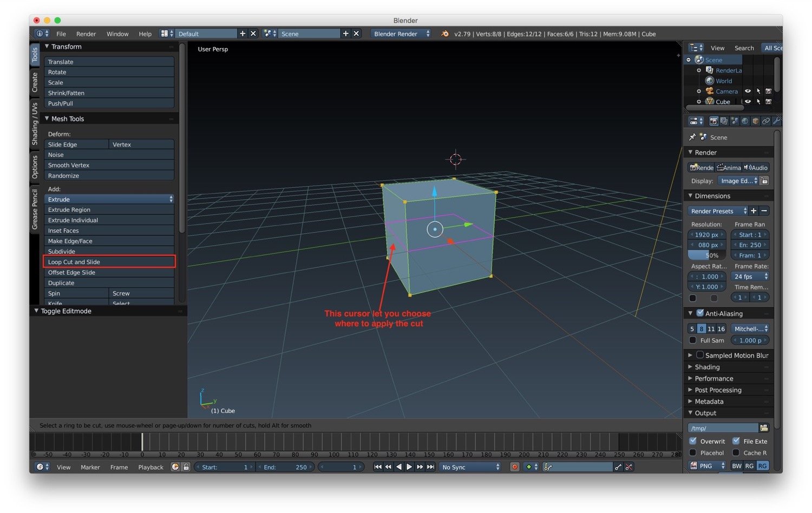Open the Window menu

coord(117,34)
